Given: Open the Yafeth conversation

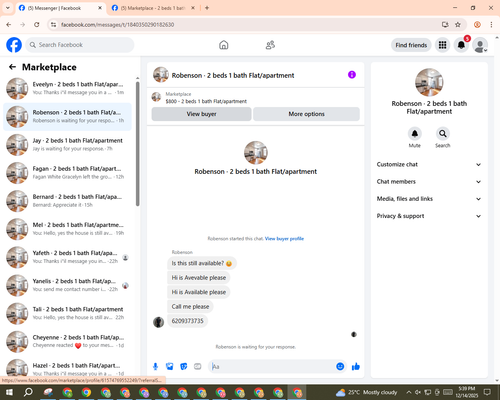Looking at the screenshot, I should [x=67, y=257].
